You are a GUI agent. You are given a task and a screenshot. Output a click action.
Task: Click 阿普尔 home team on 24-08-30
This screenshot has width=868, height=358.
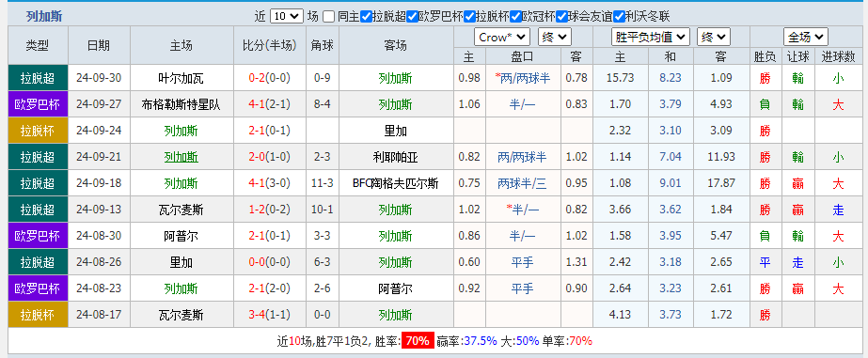[x=181, y=236]
